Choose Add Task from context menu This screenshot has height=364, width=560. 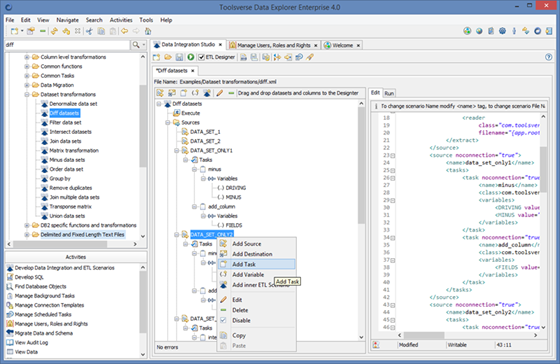pyautogui.click(x=256, y=264)
